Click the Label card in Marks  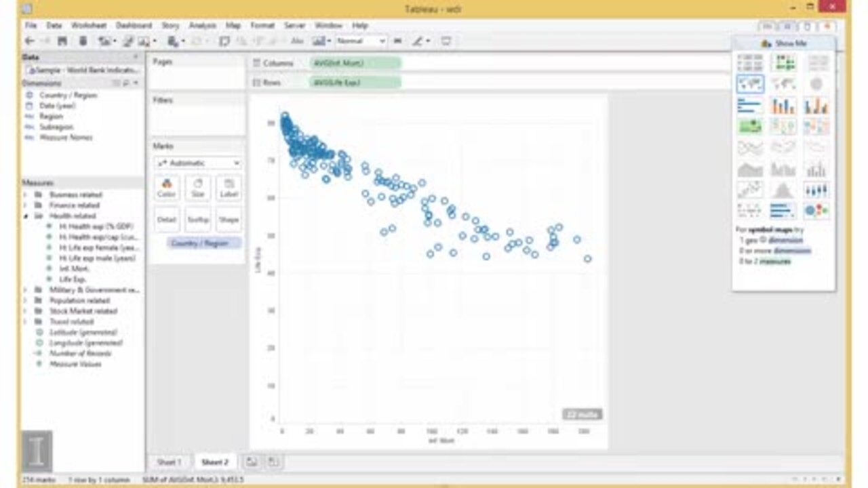[229, 188]
